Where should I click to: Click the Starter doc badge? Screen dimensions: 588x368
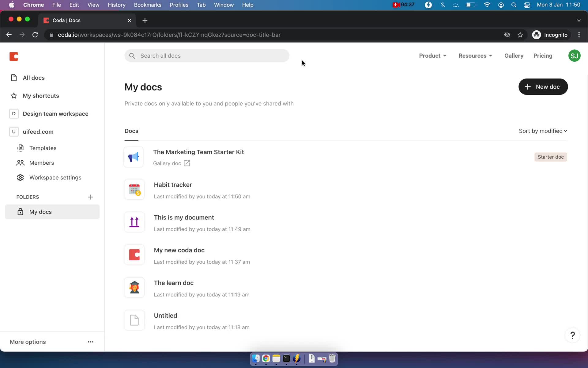click(x=551, y=157)
